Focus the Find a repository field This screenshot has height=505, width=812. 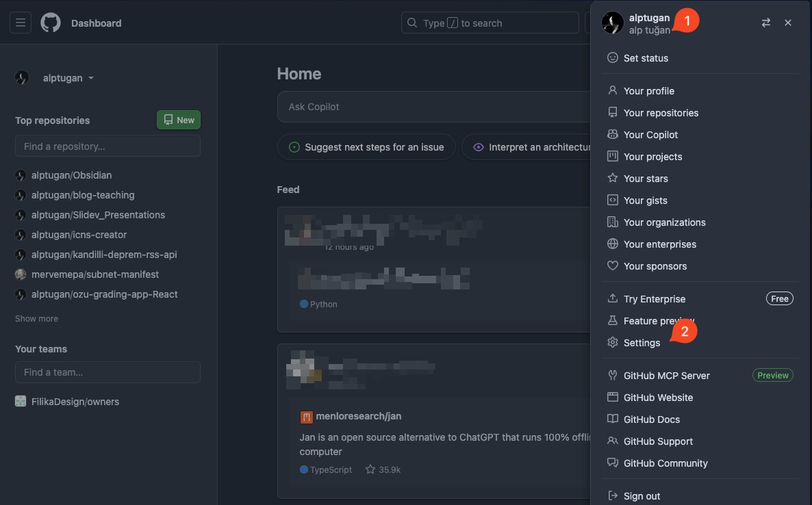(107, 146)
